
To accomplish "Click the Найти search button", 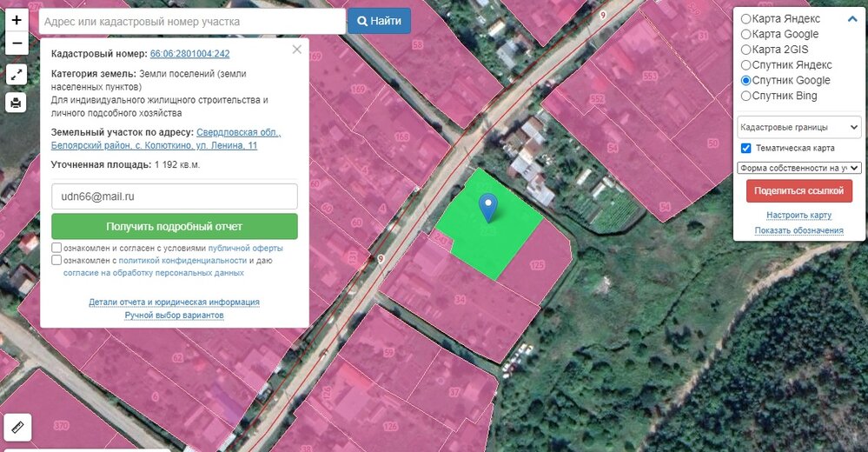I will tap(379, 21).
